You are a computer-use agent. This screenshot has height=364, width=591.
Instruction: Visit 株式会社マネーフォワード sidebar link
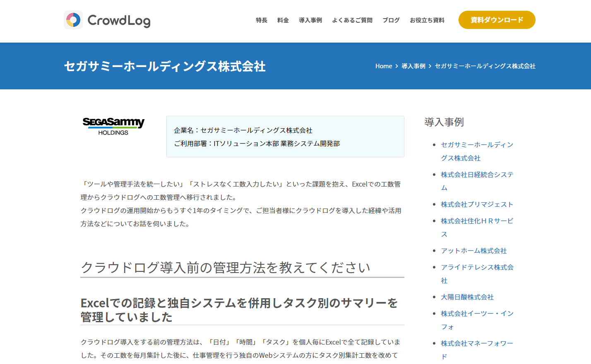477,343
